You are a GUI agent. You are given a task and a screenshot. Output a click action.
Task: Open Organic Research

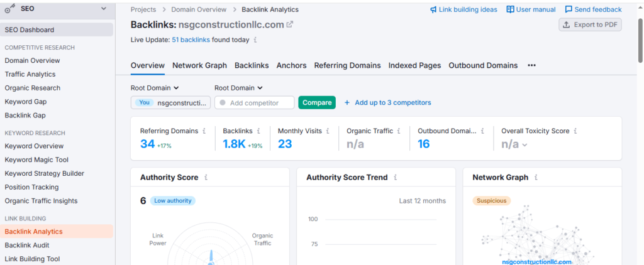tap(33, 88)
